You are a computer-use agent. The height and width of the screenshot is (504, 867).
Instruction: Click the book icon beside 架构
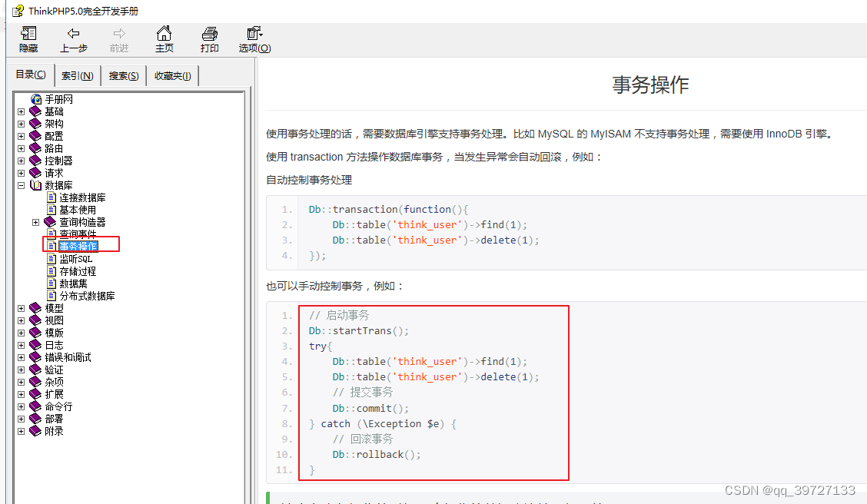coord(35,124)
